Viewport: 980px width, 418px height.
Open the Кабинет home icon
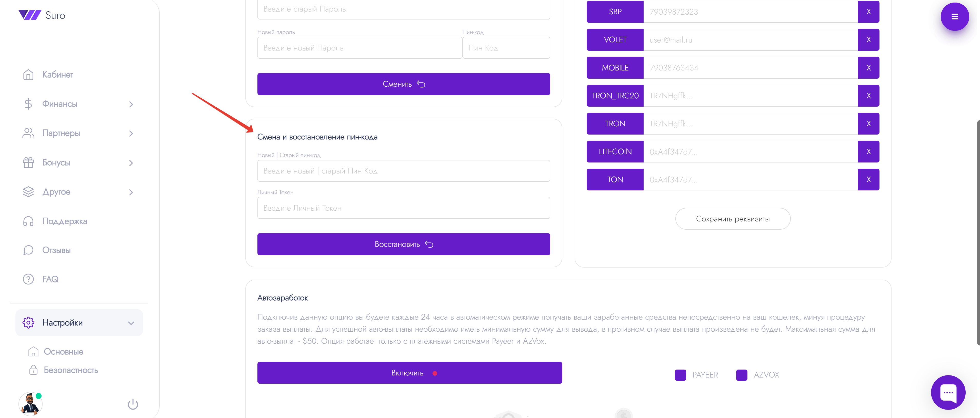(x=28, y=75)
